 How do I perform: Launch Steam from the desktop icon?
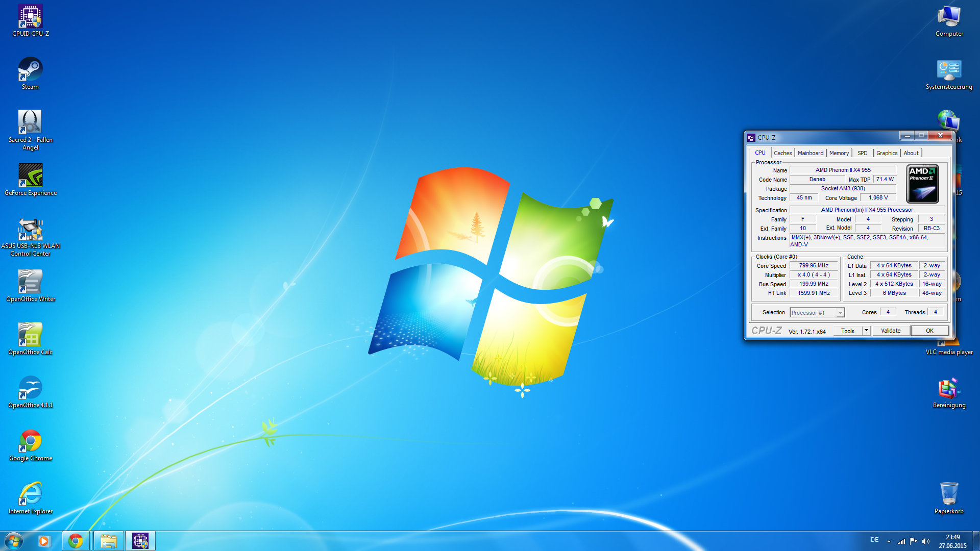click(31, 70)
